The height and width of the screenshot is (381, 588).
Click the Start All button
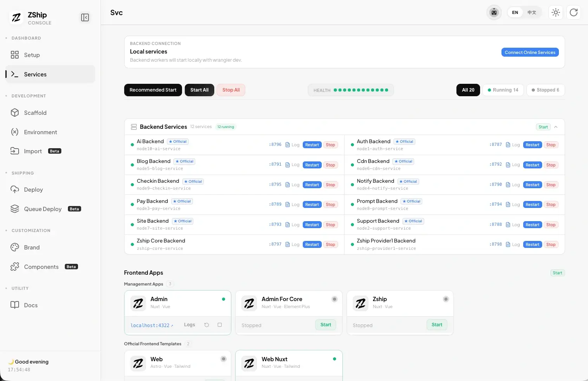click(x=199, y=90)
